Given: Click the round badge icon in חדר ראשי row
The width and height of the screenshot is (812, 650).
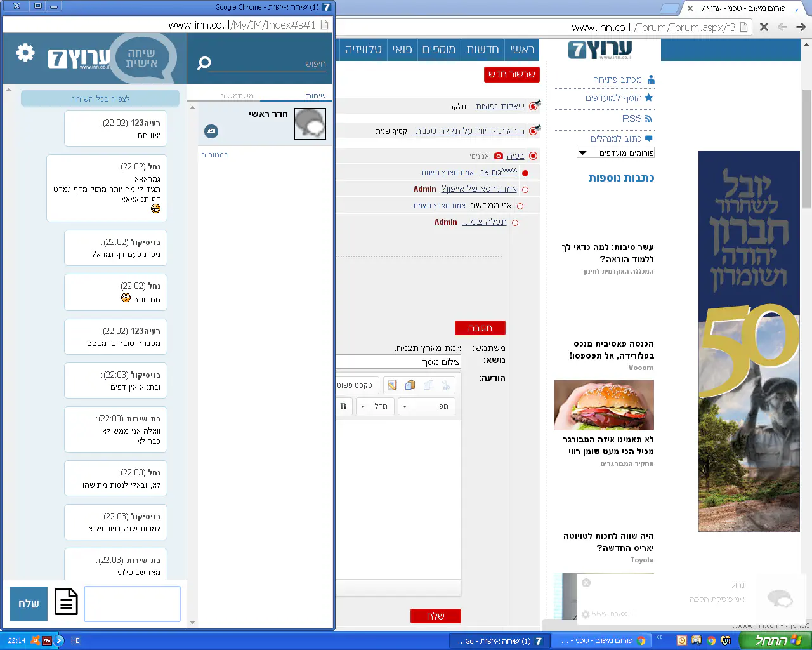Looking at the screenshot, I should pos(211,131).
